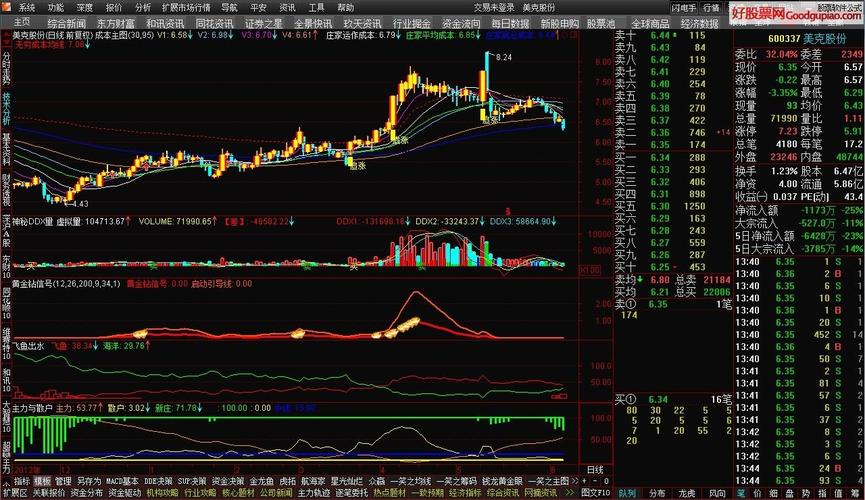Screen dimensions: 865x500
Task: Switch to the 队列 tab
Action: [627, 493]
